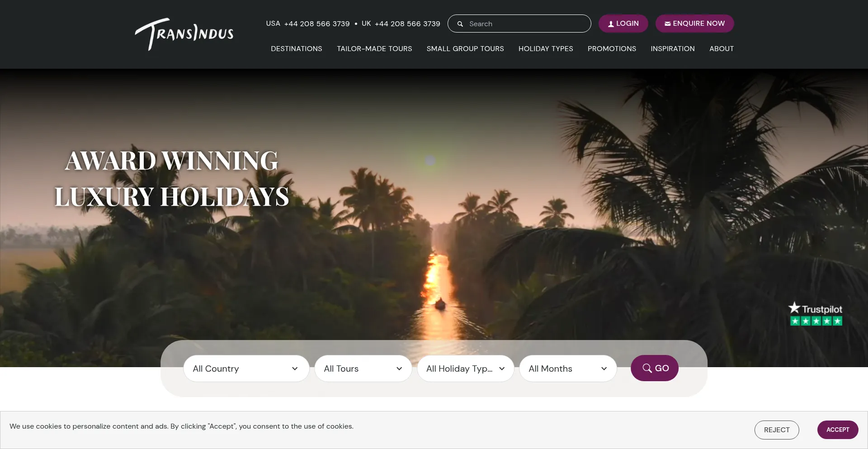
Task: Click the magnifier icon in the search bar
Action: click(x=460, y=24)
